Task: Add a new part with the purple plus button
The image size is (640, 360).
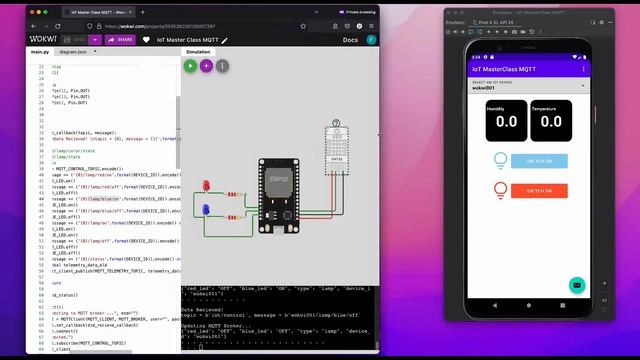Action: [207, 66]
